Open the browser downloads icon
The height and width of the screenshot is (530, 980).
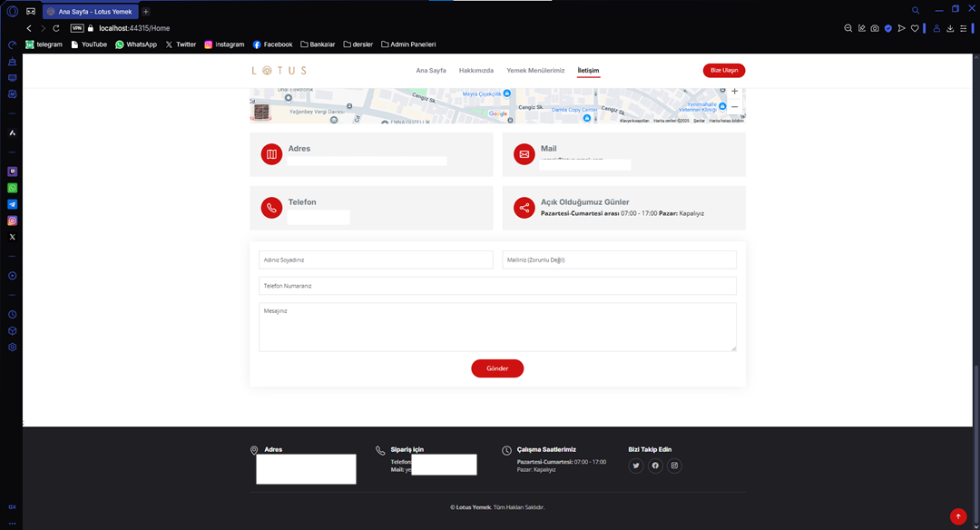pyautogui.click(x=949, y=28)
